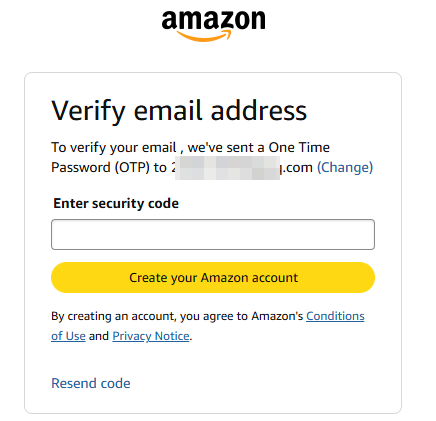The image size is (436, 421).
Task: Click the Amazon logo at top
Action: tap(213, 25)
